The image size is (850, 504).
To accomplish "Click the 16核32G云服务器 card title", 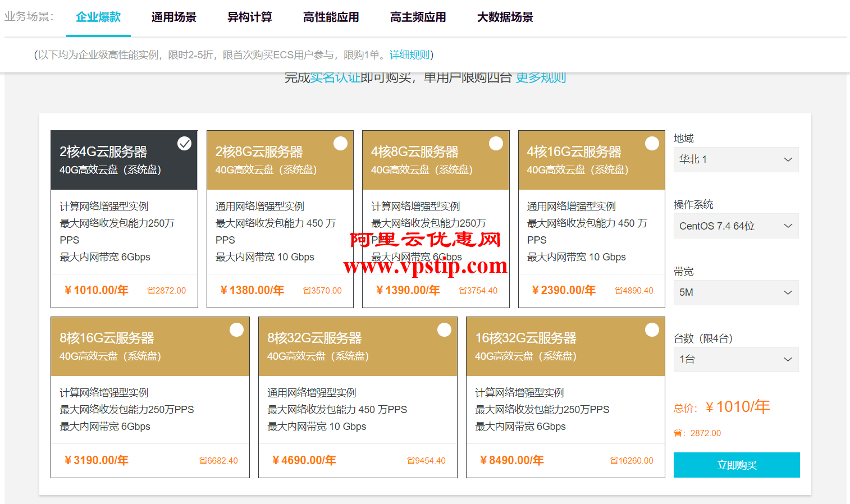I will [525, 338].
